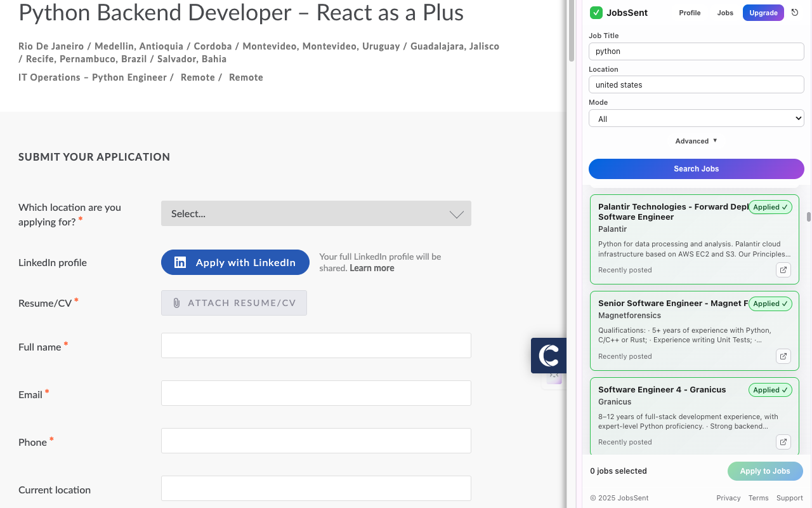Open the Palantir job in new tab
This screenshot has height=508, width=812.
[783, 270]
